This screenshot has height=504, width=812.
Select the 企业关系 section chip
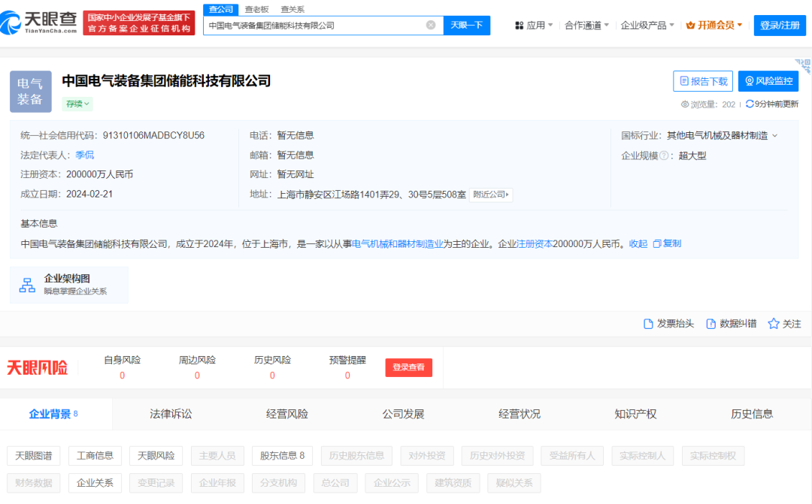coord(95,483)
